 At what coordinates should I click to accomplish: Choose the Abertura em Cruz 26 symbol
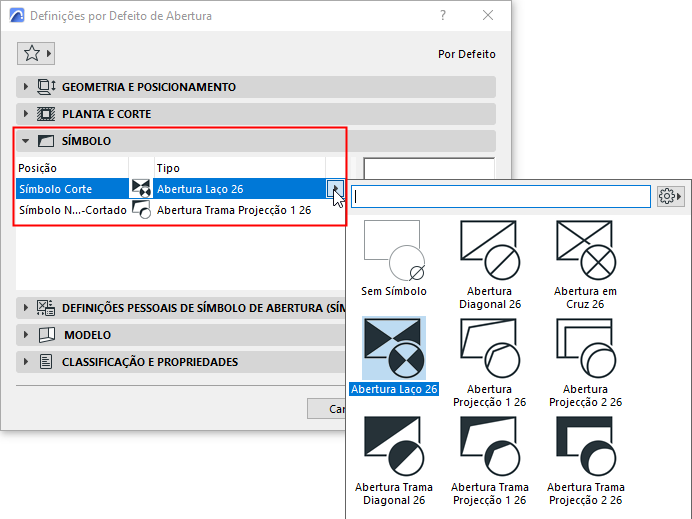tap(586, 251)
